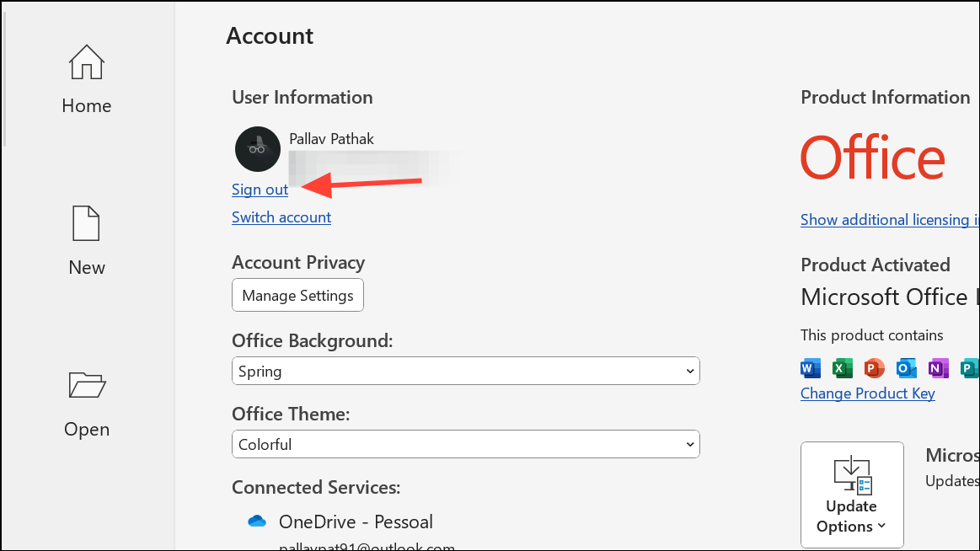Click the OneNote product icon

point(938,368)
